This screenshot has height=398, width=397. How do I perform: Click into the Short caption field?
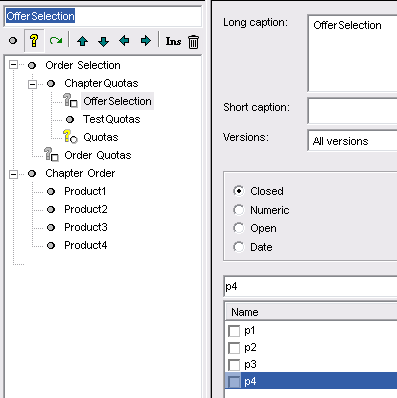(x=352, y=110)
